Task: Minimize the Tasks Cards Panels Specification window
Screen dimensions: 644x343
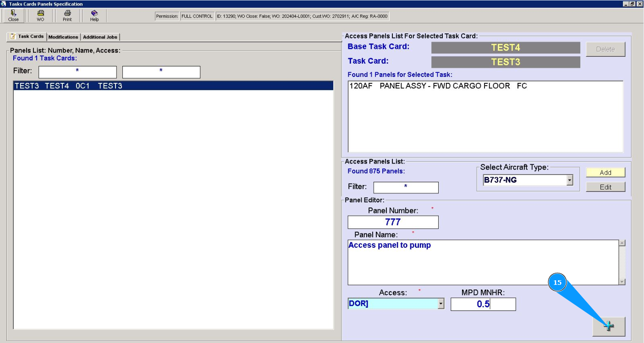Action: (627, 4)
